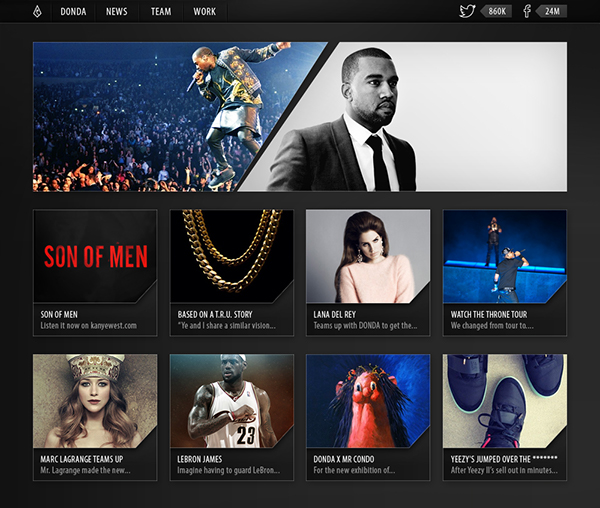Click the MARC LAGRANGE TEAMS UP title
The image size is (600, 508).
coord(82,459)
